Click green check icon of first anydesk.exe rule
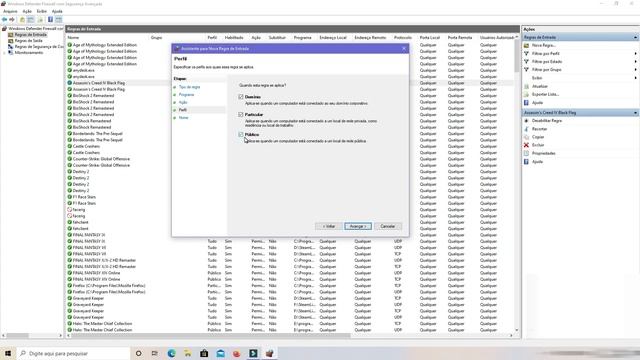 [69, 70]
